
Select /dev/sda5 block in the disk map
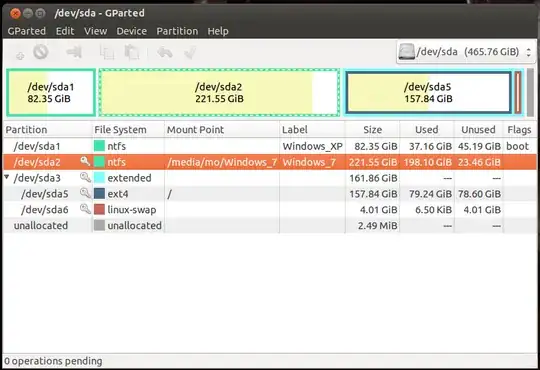pyautogui.click(x=428, y=92)
